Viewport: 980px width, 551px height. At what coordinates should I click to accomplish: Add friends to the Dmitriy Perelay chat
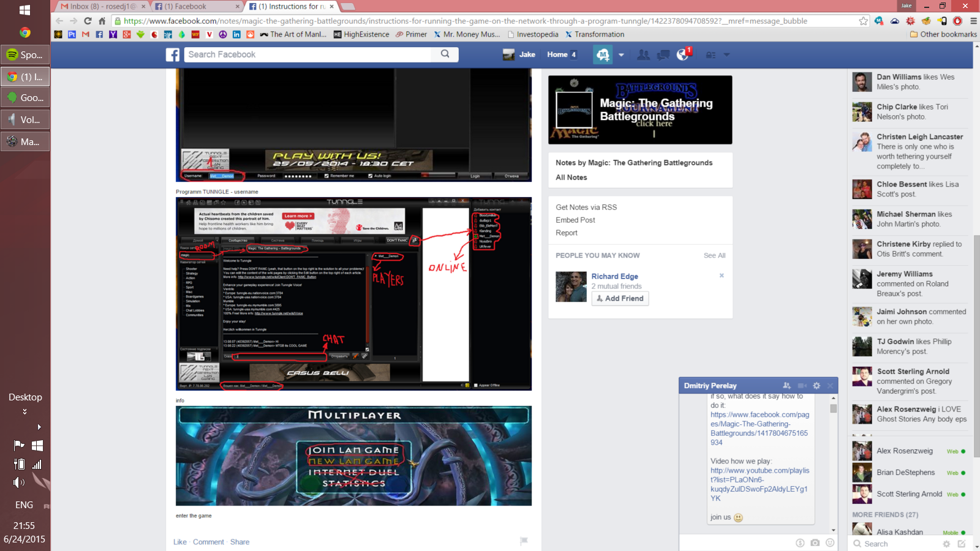pyautogui.click(x=787, y=386)
